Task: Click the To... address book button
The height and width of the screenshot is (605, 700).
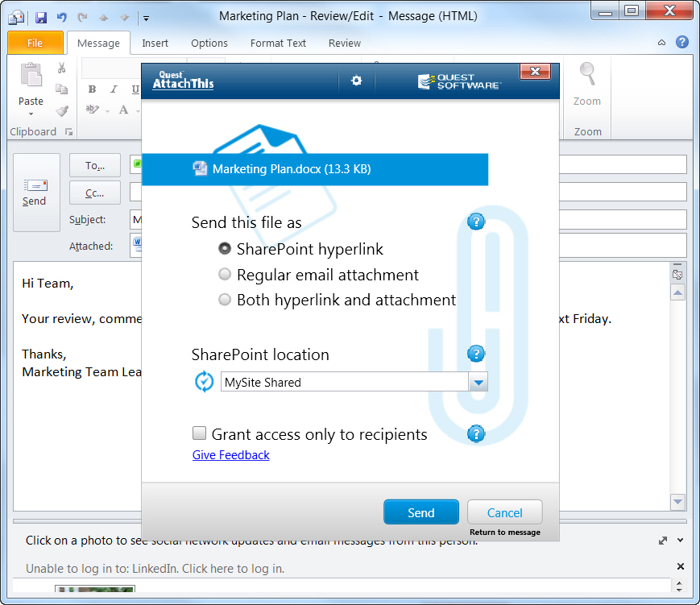Action: tap(94, 166)
